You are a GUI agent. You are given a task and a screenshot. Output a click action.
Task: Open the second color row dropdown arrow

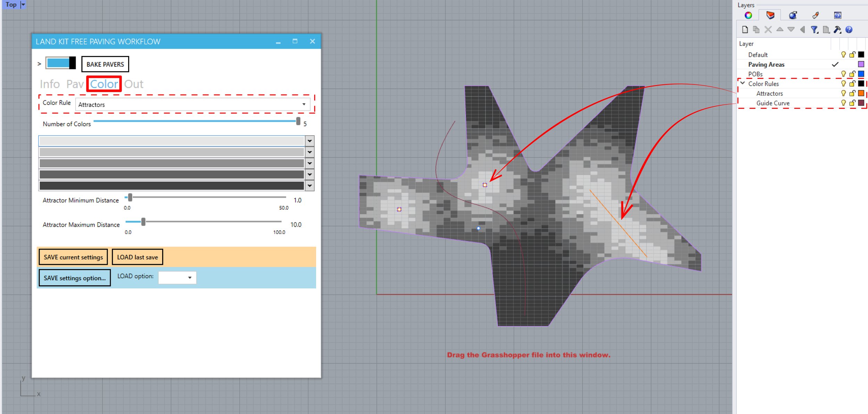point(310,152)
